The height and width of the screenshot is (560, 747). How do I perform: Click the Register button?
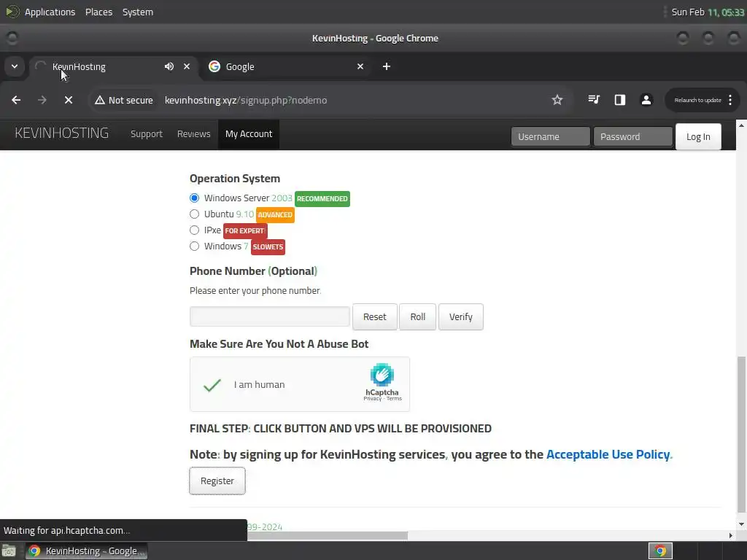point(217,481)
